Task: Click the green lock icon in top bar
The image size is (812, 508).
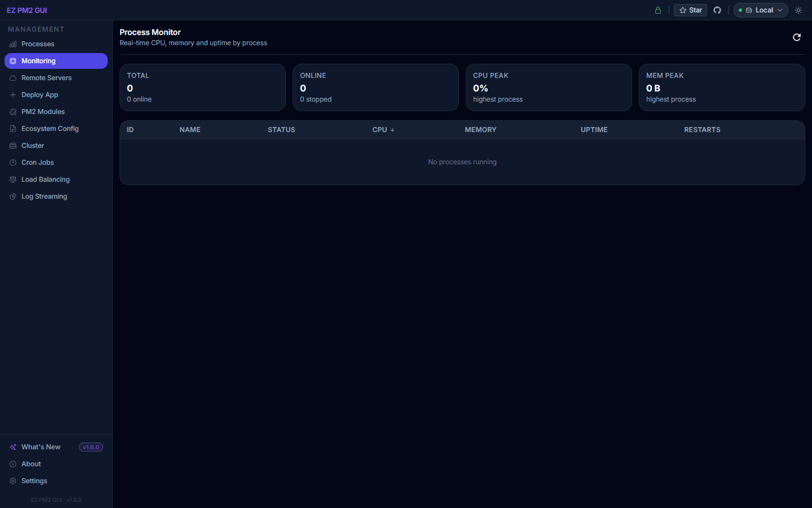Action: coord(657,10)
